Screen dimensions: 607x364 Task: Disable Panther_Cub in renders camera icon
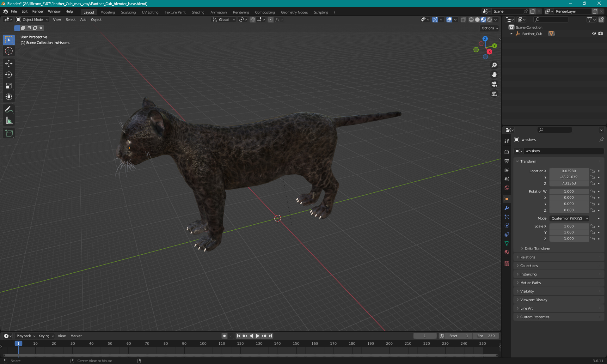point(601,33)
